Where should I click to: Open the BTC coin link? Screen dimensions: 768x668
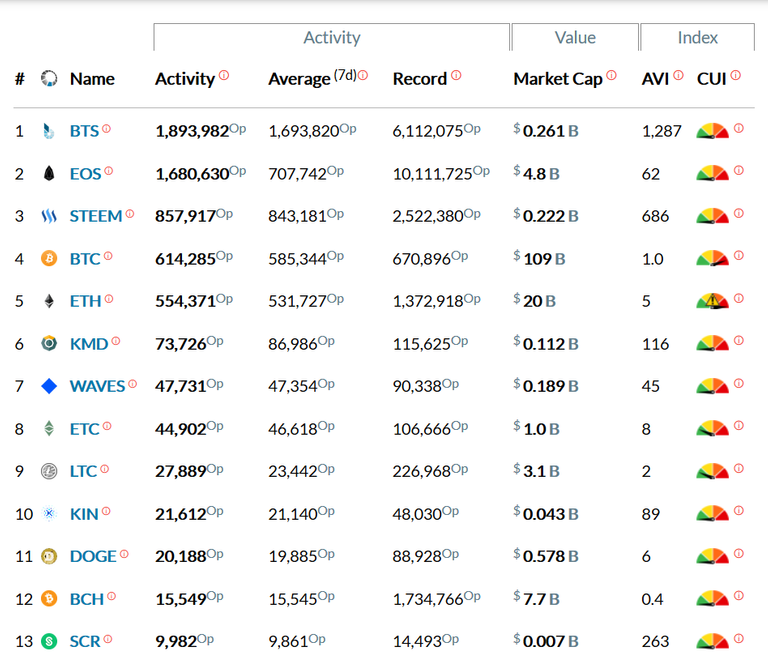point(85,259)
